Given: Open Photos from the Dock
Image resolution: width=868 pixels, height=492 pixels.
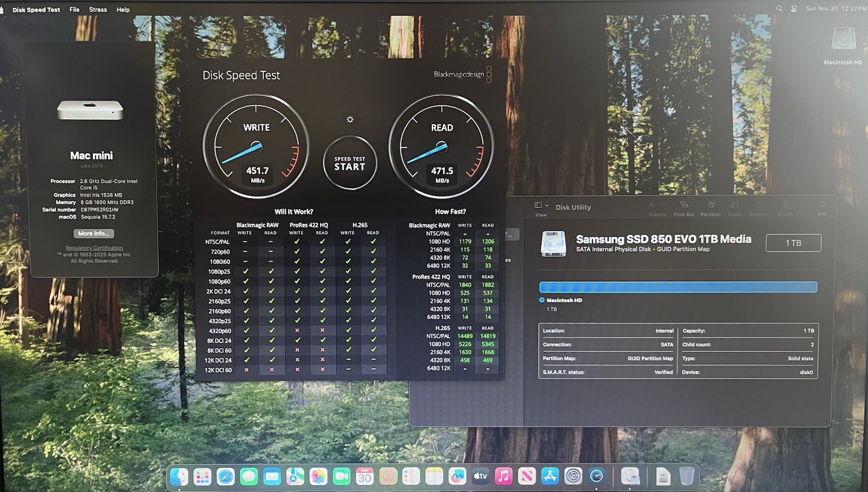Looking at the screenshot, I should 318,477.
